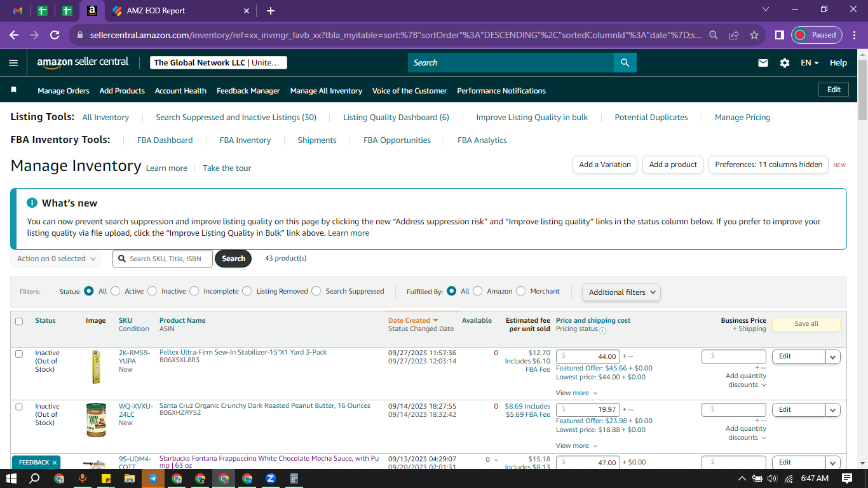Open the EN language dropdown
868x488 pixels.
click(x=810, y=63)
